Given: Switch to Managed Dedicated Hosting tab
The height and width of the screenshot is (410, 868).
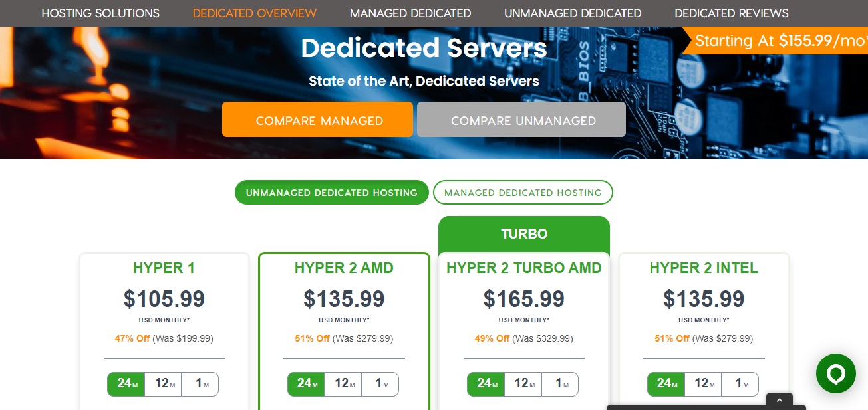Looking at the screenshot, I should coord(523,193).
